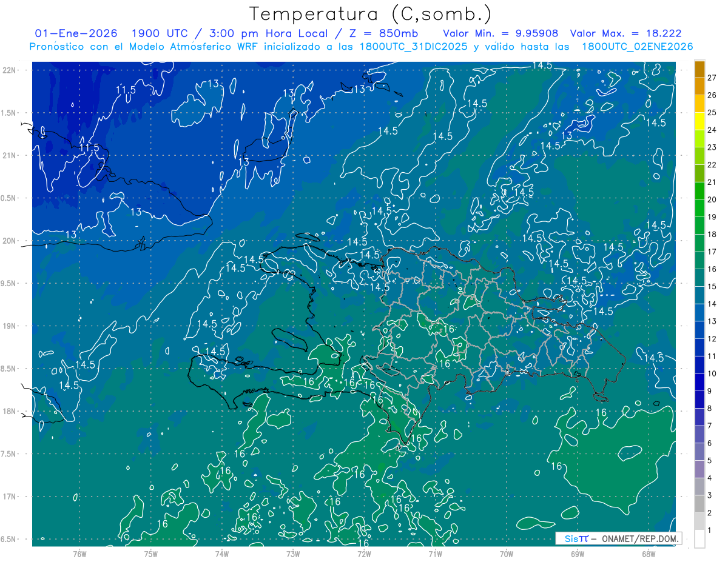Click the "20N" latitude label
Image resolution: width=728 pixels, height=562 pixels.
[x=10, y=241]
